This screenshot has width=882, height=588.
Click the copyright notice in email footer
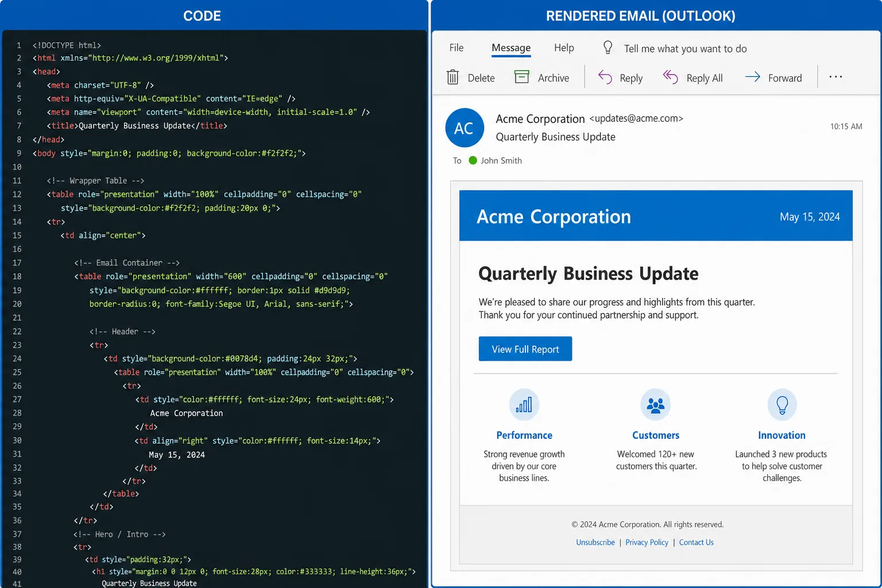(x=648, y=524)
